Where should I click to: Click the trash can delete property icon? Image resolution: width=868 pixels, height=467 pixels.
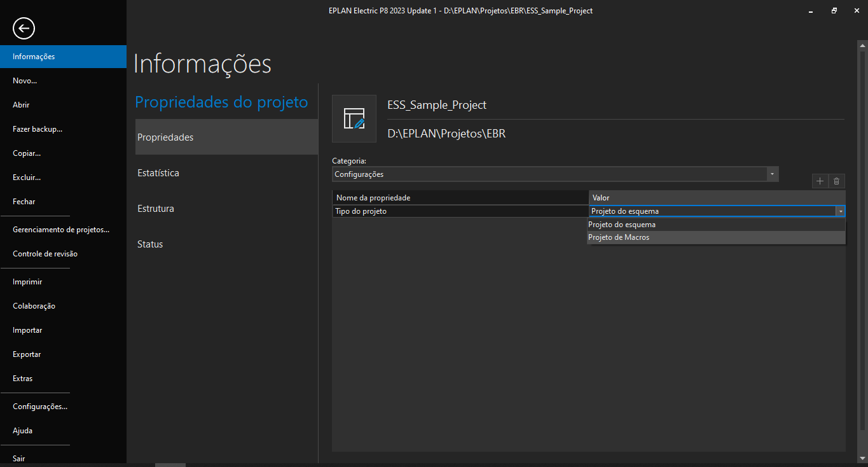tap(836, 181)
